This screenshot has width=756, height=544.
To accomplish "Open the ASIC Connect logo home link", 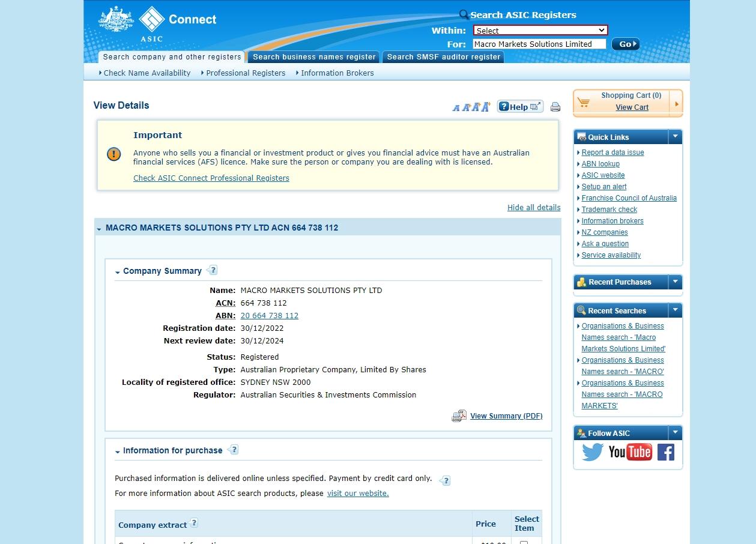I will (x=157, y=23).
